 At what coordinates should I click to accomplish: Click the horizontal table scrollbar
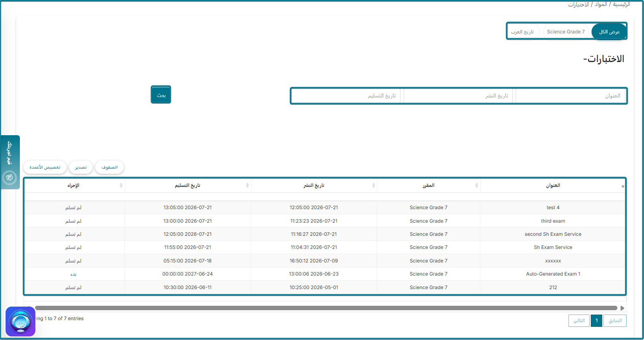[x=326, y=308]
